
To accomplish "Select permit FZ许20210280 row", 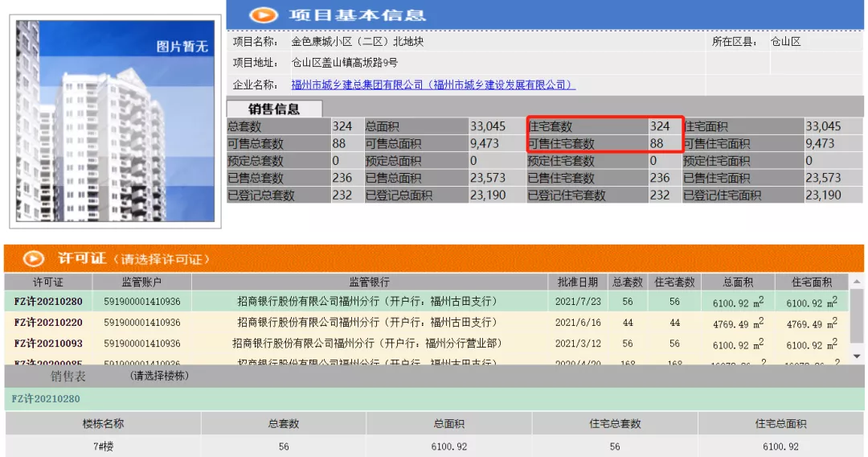I will 426,302.
